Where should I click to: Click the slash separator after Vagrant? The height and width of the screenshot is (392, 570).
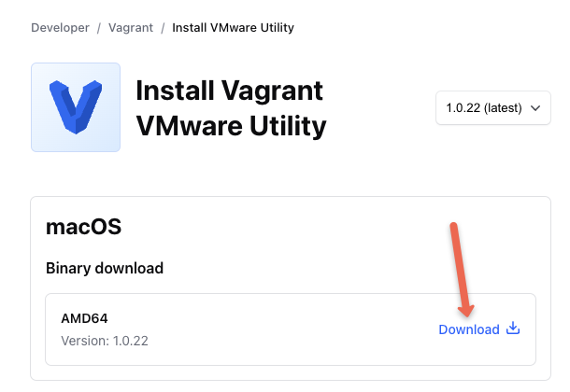coord(163,28)
